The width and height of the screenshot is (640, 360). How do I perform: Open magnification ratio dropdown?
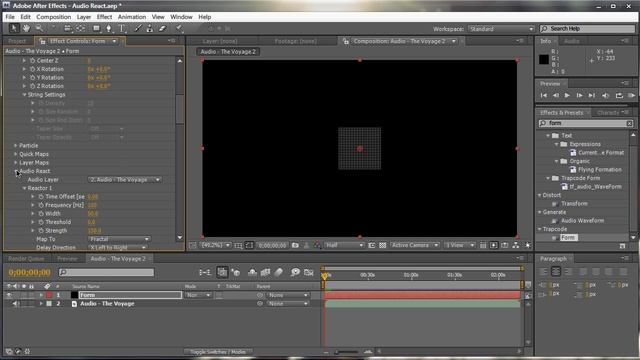click(x=215, y=245)
